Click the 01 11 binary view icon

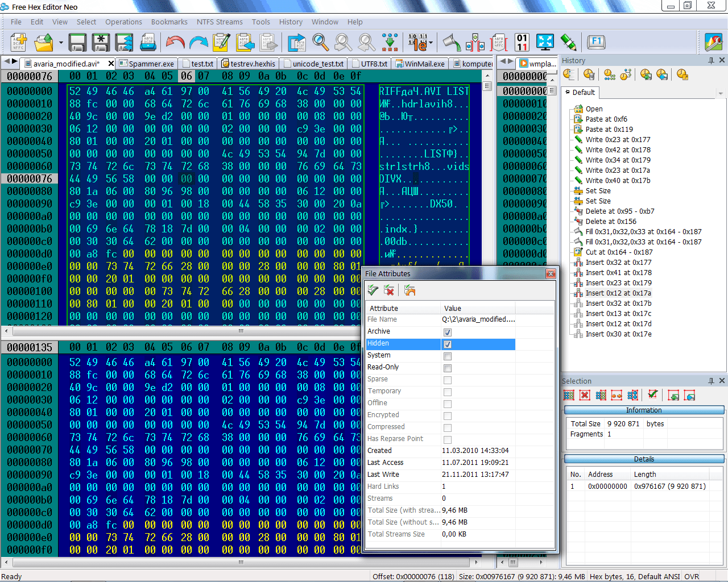[x=522, y=42]
